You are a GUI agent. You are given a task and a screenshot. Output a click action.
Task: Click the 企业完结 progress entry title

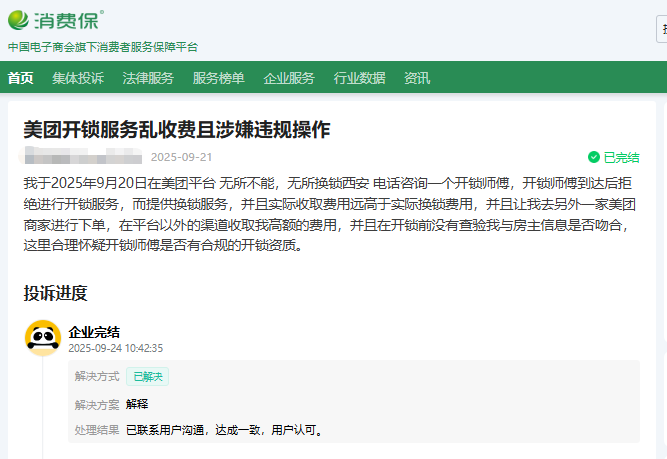94,332
